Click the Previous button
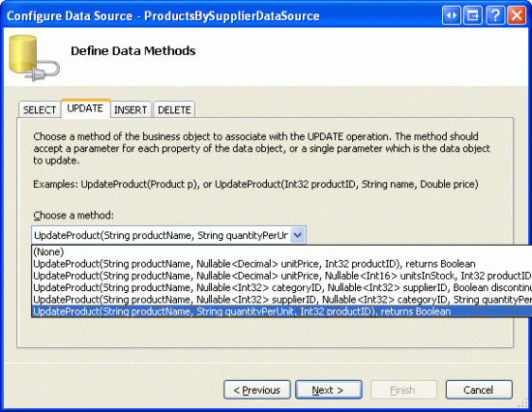This screenshot has height=412, width=532. 257,390
